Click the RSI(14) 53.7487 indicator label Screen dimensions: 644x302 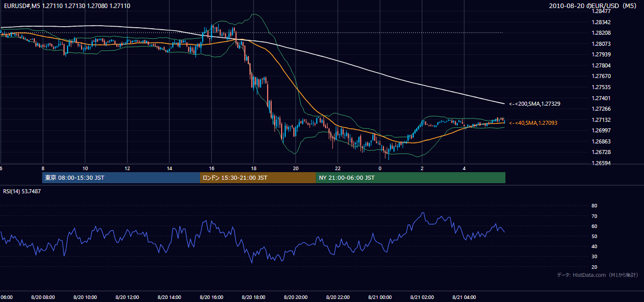pos(22,191)
